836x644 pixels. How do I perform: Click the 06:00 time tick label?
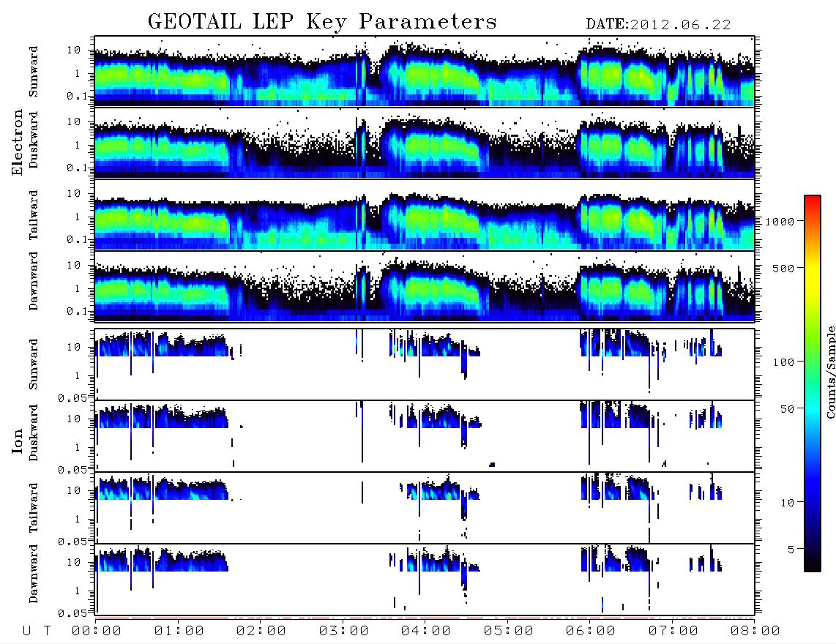point(591,632)
